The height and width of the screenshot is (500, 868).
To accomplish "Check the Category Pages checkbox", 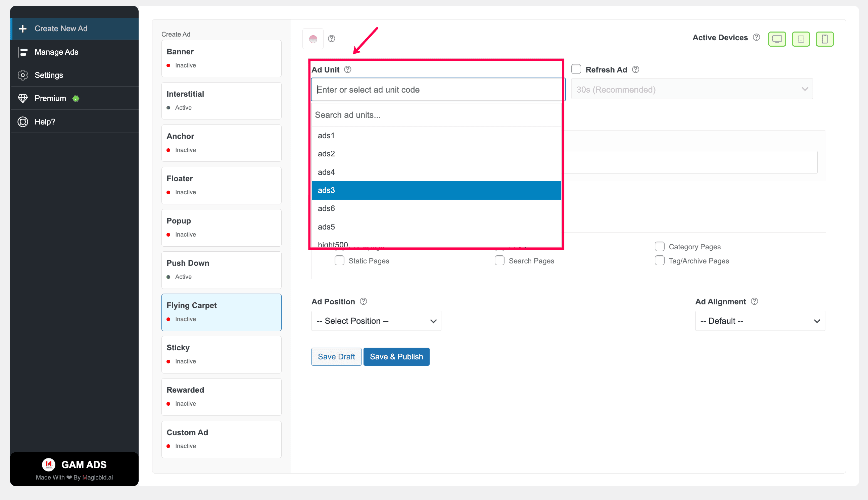I will pos(660,246).
